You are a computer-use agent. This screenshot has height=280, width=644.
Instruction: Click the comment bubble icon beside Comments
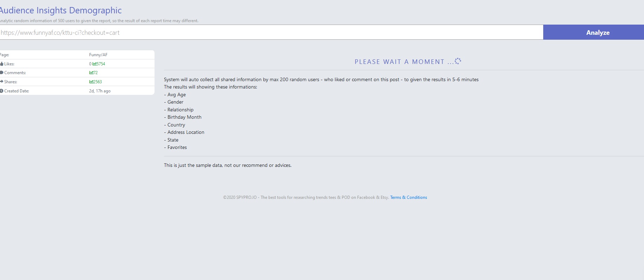(2, 73)
